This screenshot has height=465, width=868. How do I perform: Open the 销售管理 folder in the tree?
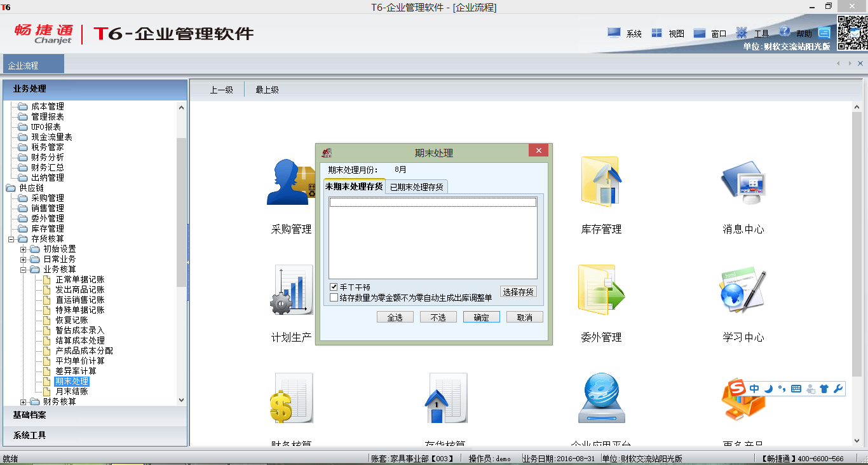tap(48, 208)
